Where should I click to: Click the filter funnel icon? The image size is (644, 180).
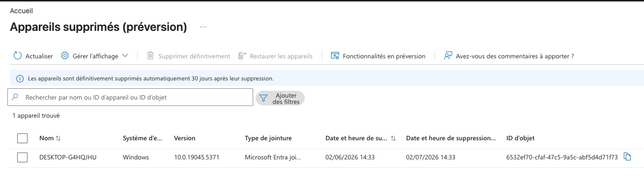[263, 98]
